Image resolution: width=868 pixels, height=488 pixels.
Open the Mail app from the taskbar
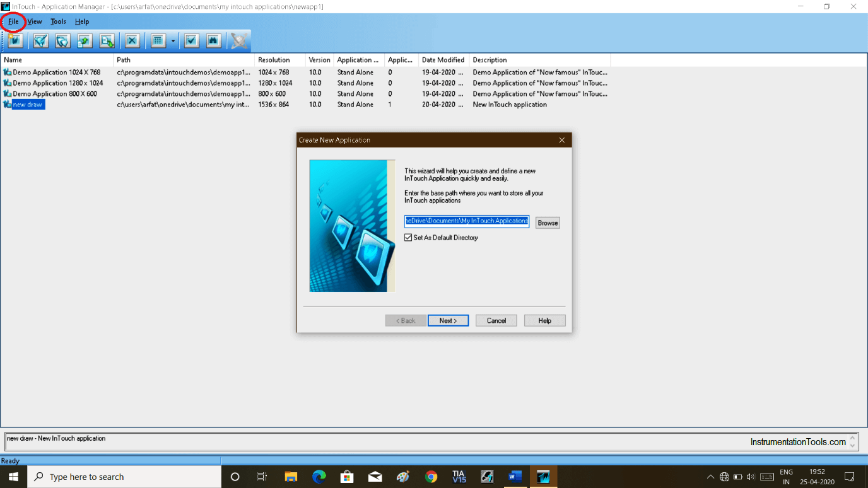click(375, 477)
